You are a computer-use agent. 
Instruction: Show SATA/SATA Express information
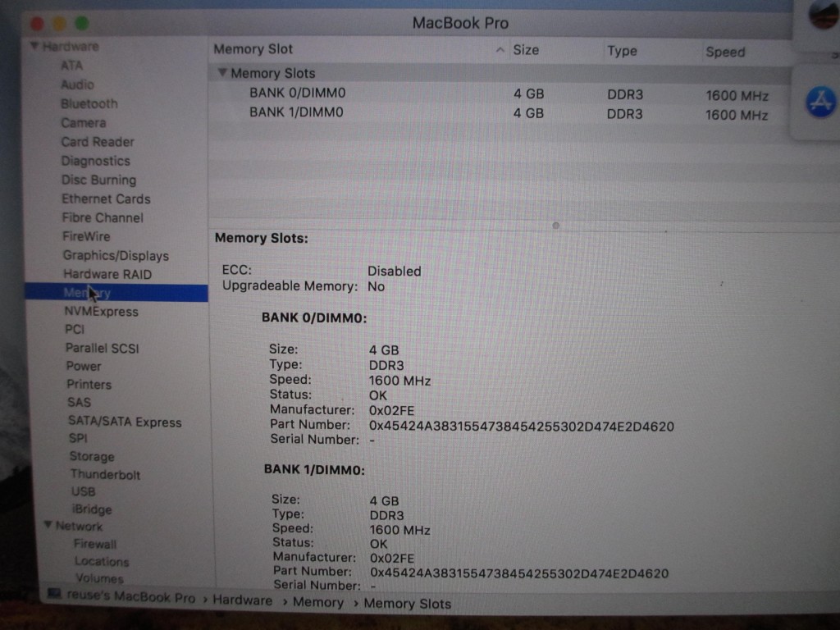[125, 422]
